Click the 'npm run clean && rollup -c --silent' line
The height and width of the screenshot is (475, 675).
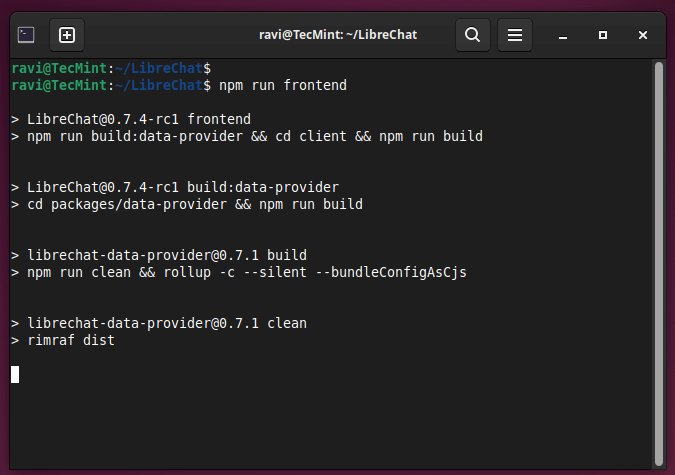(x=239, y=273)
